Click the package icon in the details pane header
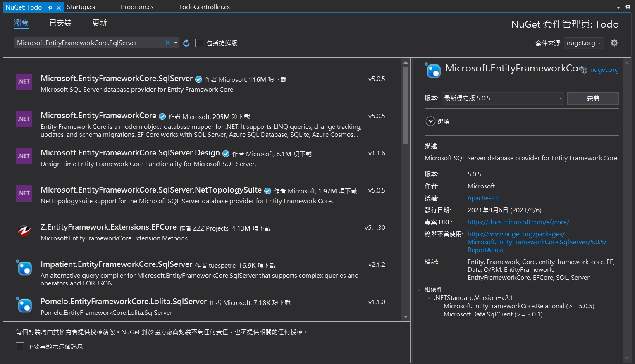This screenshot has width=635, height=364. 433,70
